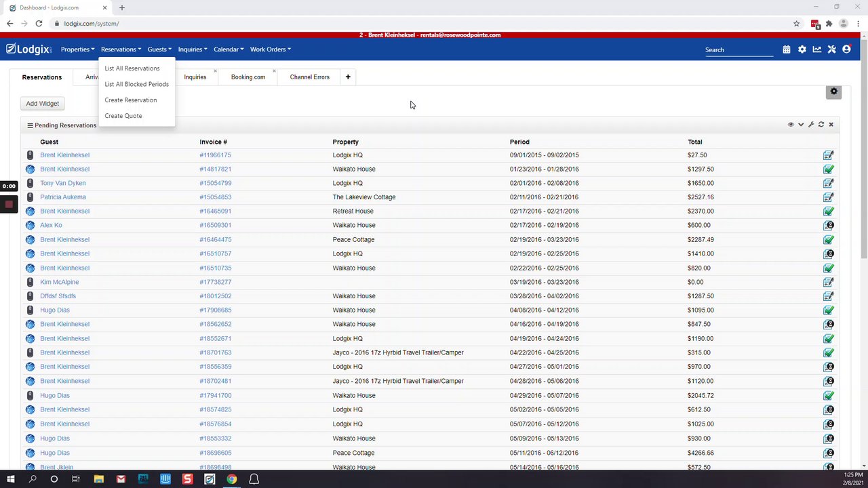This screenshot has width=868, height=488.
Task: Click the green check icon for invoice #14817821
Action: click(x=828, y=169)
